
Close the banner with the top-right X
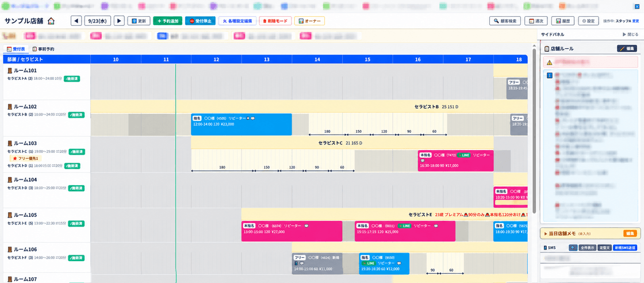[x=638, y=6]
